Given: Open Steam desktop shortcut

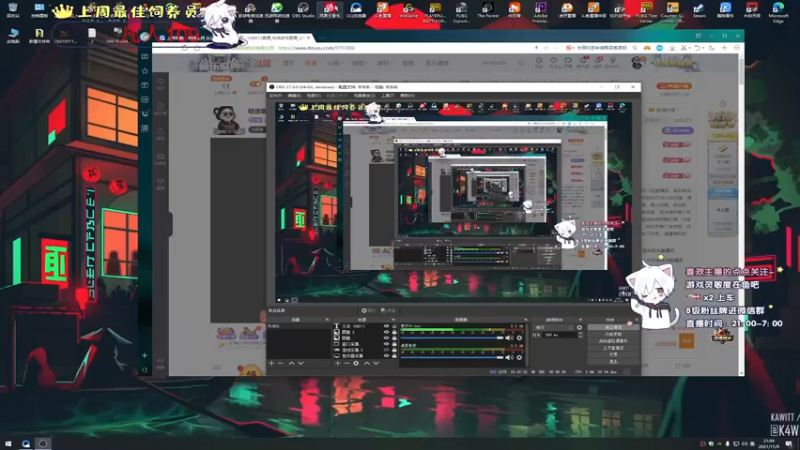Looking at the screenshot, I should tap(699, 10).
